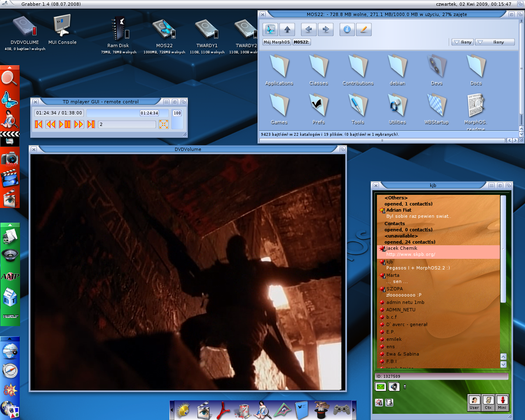Click the magic hat icon in bottom dock
This screenshot has height=420, width=525.
click(322, 410)
